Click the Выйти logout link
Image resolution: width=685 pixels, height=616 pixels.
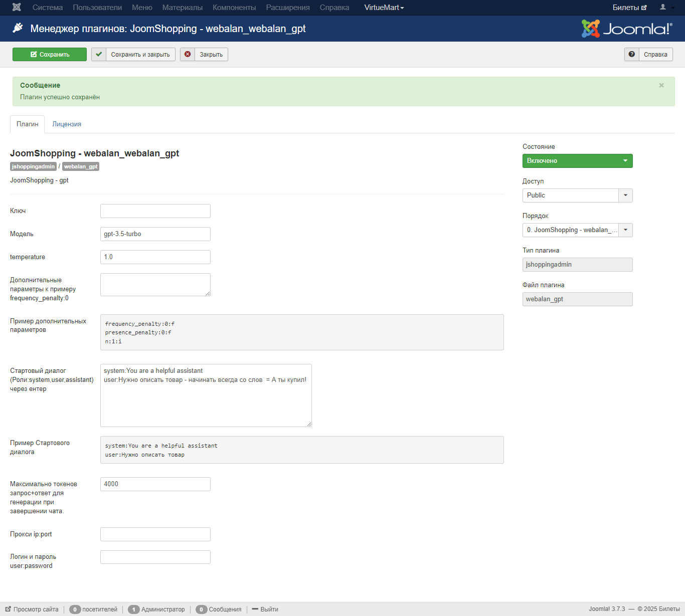point(265,609)
